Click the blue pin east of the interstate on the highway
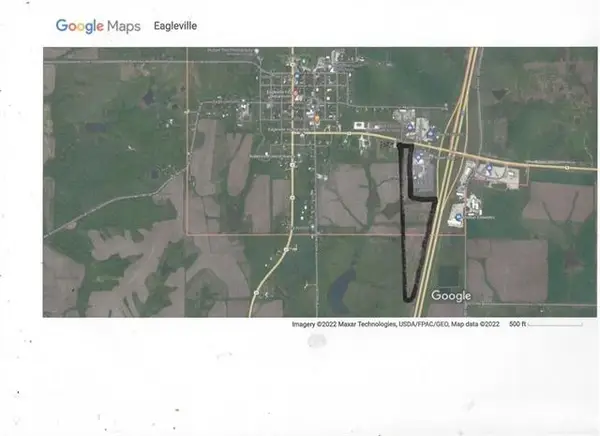Image resolution: width=600 pixels, height=436 pixels. coord(489,167)
